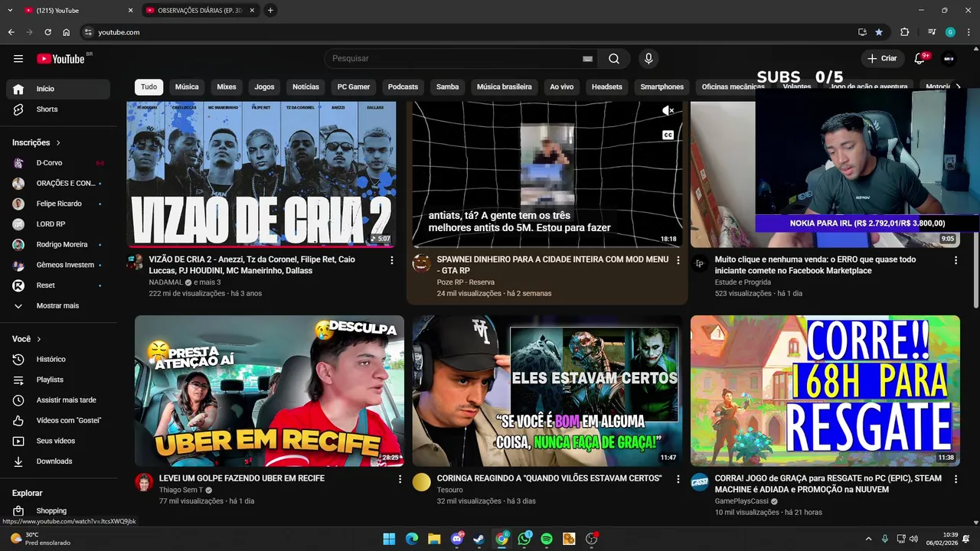Select the Podcasts filter chip
The height and width of the screenshot is (551, 980).
click(x=403, y=86)
